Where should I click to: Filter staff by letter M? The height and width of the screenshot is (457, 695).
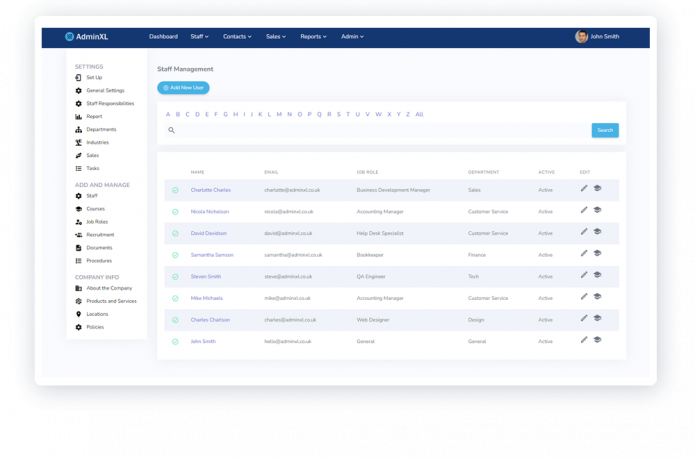[x=279, y=114]
